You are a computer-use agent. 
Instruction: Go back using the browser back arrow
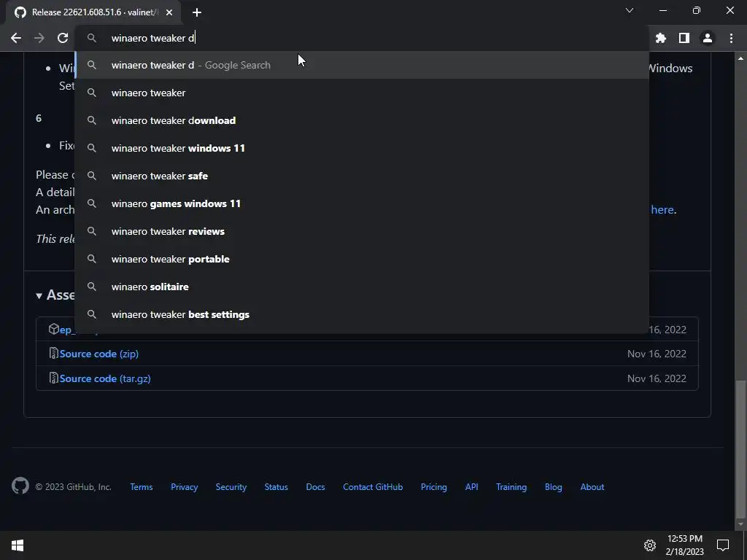pos(16,38)
